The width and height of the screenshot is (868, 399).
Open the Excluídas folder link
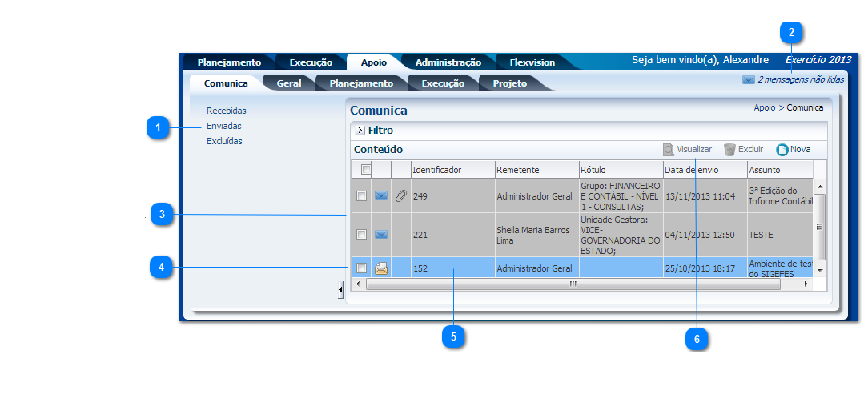224,141
